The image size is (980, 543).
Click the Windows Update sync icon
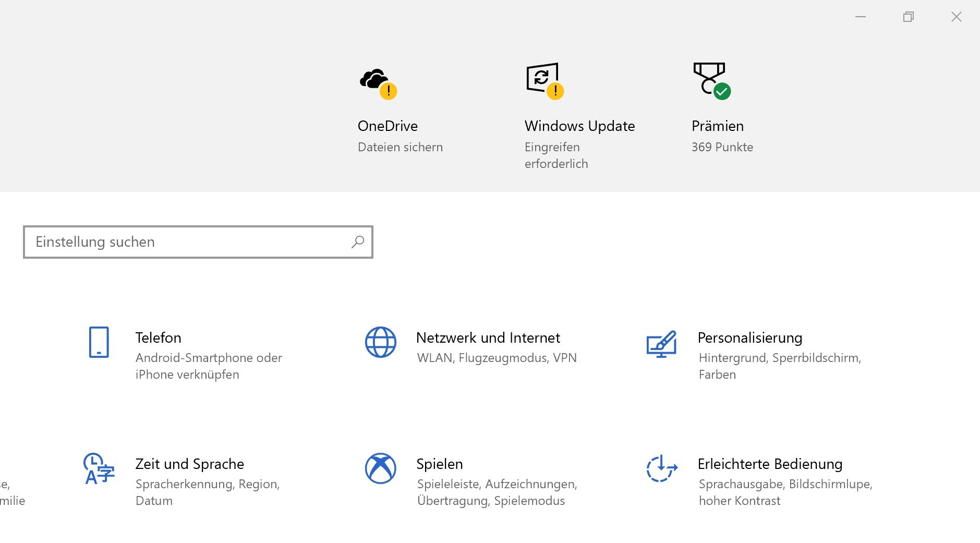click(x=545, y=81)
